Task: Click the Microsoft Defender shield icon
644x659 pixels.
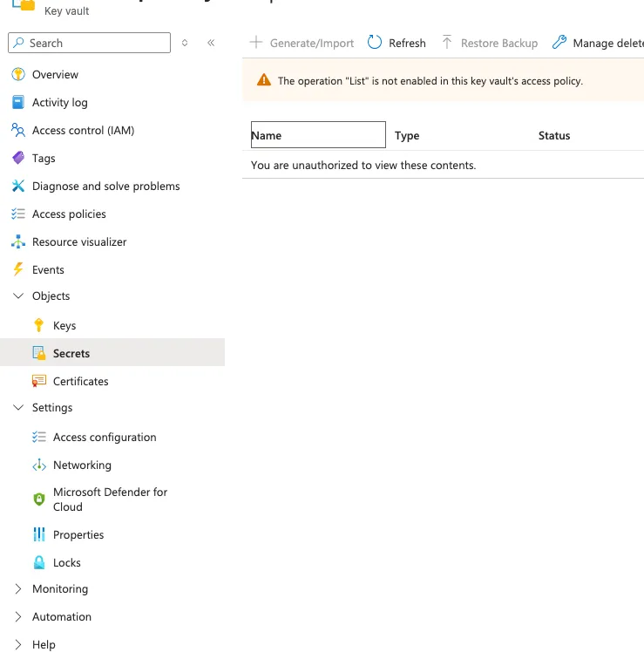Action: pos(39,499)
